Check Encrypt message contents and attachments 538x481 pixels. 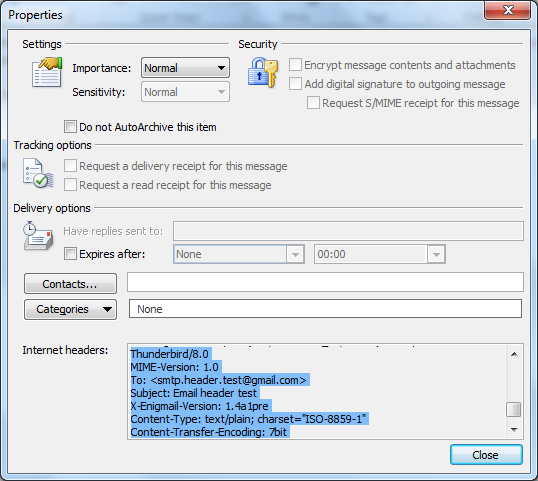coord(295,64)
